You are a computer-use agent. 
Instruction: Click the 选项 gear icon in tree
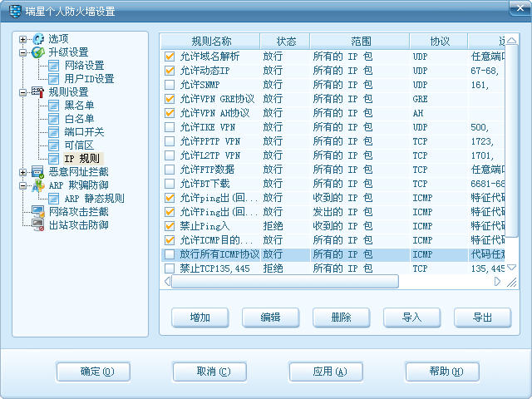tap(38, 39)
